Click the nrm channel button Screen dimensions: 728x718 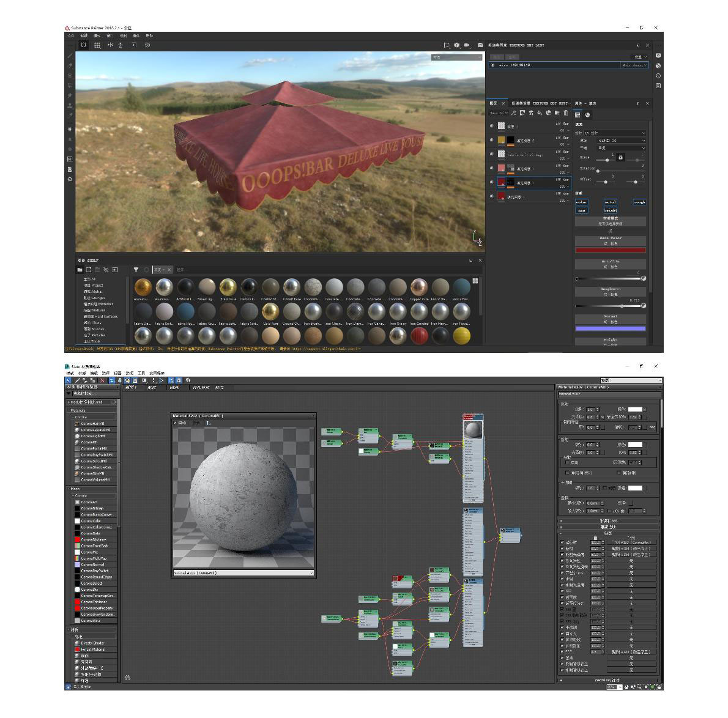click(x=581, y=211)
